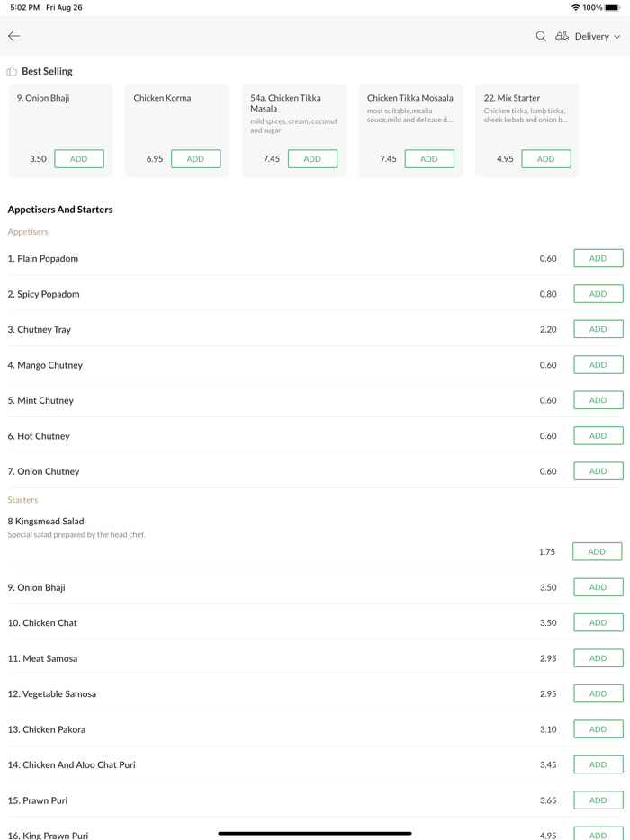The image size is (630, 840).
Task: Add 22. Mix Starter to order
Action: click(545, 159)
